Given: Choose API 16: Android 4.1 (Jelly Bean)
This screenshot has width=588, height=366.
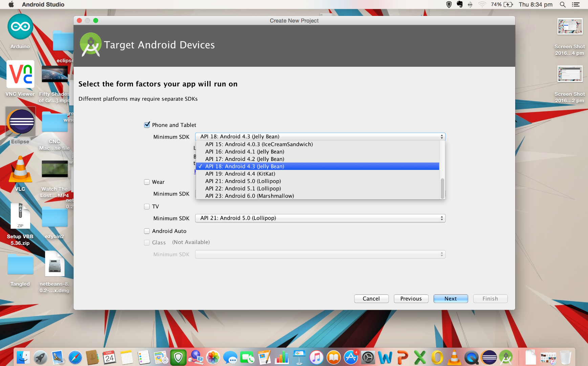Looking at the screenshot, I should tap(318, 152).
